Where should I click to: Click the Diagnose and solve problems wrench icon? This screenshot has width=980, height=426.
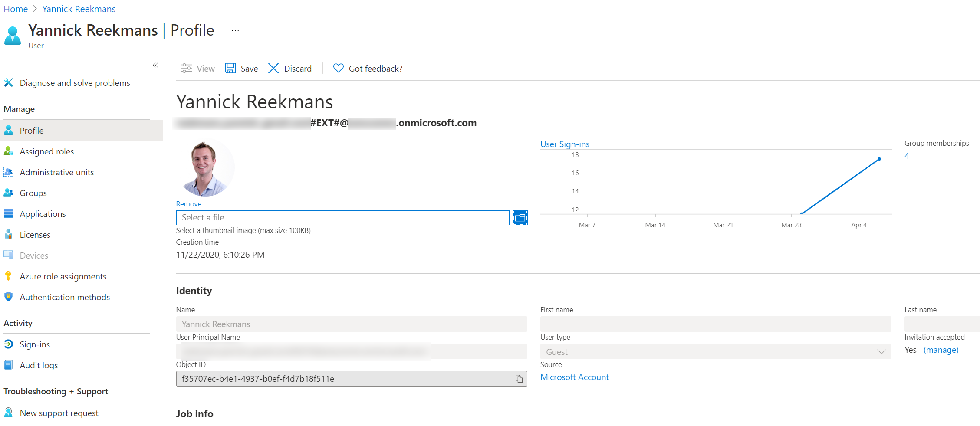pos(8,82)
